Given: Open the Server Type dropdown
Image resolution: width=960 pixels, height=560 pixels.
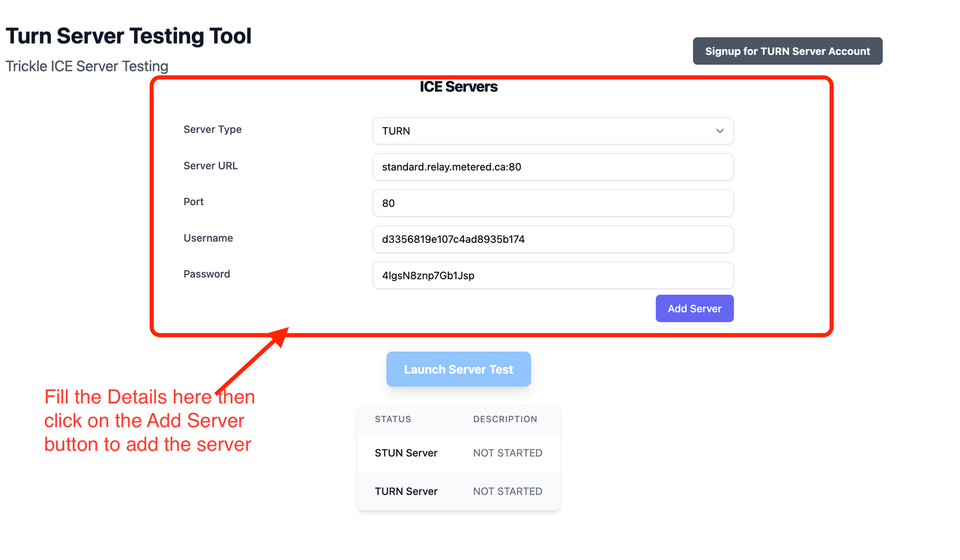Looking at the screenshot, I should point(552,131).
